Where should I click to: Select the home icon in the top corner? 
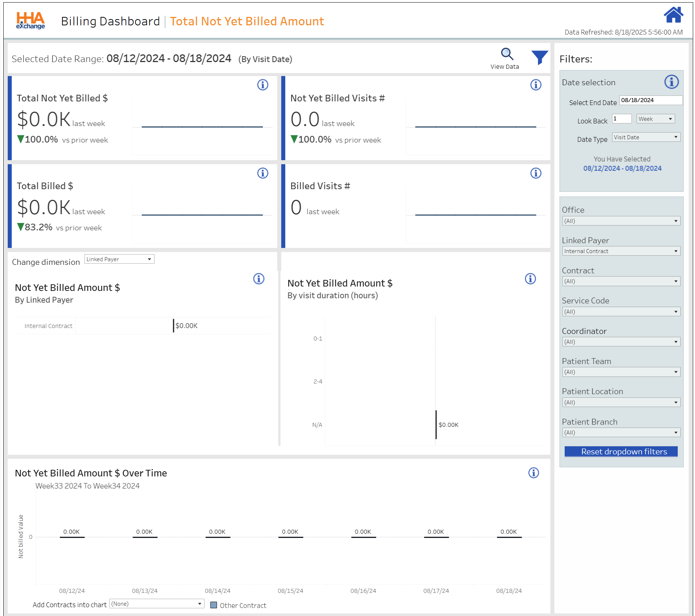click(x=673, y=15)
